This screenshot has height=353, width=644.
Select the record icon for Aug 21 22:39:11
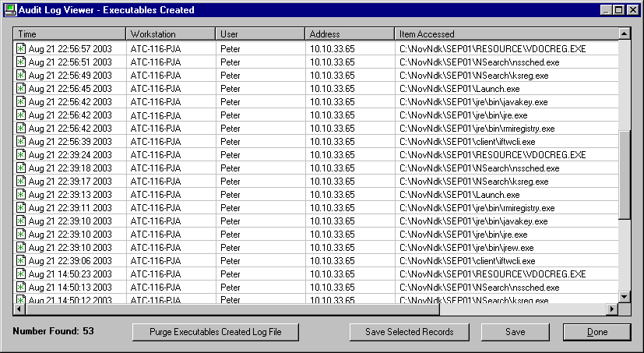click(x=20, y=207)
